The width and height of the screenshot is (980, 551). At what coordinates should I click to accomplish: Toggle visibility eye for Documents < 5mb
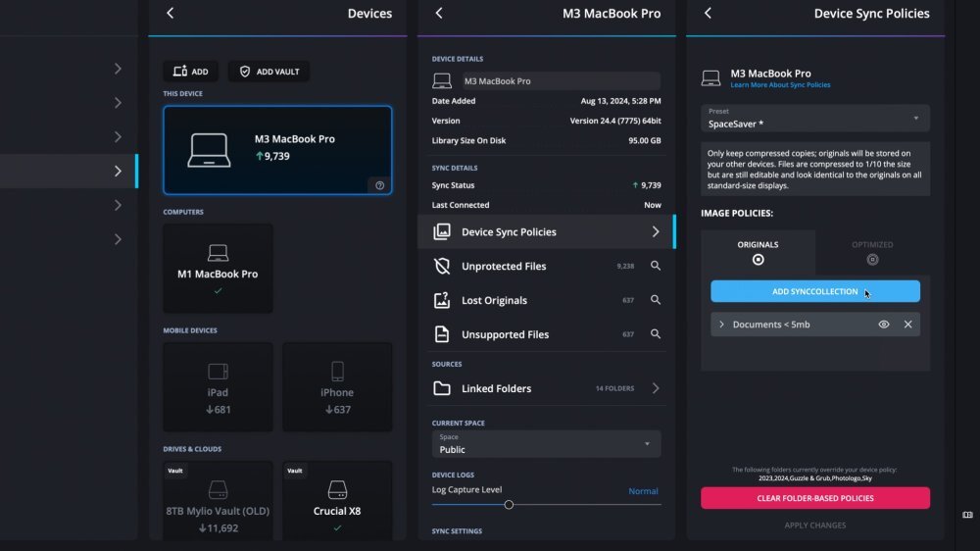pos(884,325)
